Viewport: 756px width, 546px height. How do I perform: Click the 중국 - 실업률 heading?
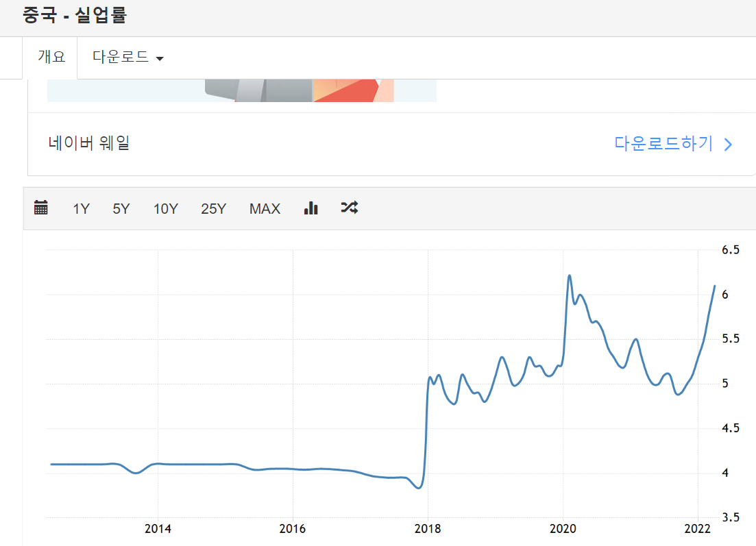tap(74, 15)
